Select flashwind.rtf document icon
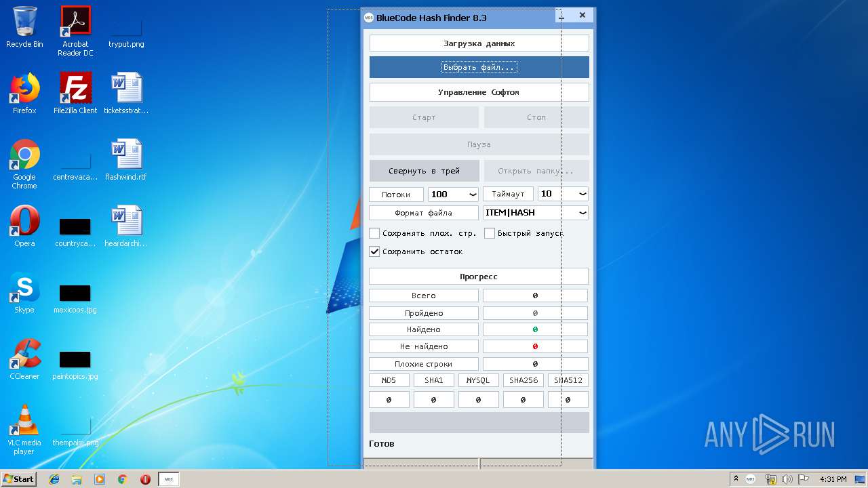The width and height of the screenshot is (868, 488). click(x=126, y=160)
